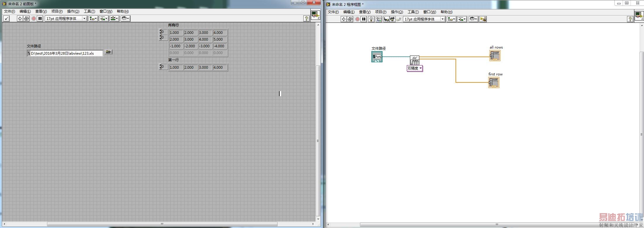The image size is (644, 228).
Task: Open 项目(P) menu in block diagram window
Action: (381, 12)
